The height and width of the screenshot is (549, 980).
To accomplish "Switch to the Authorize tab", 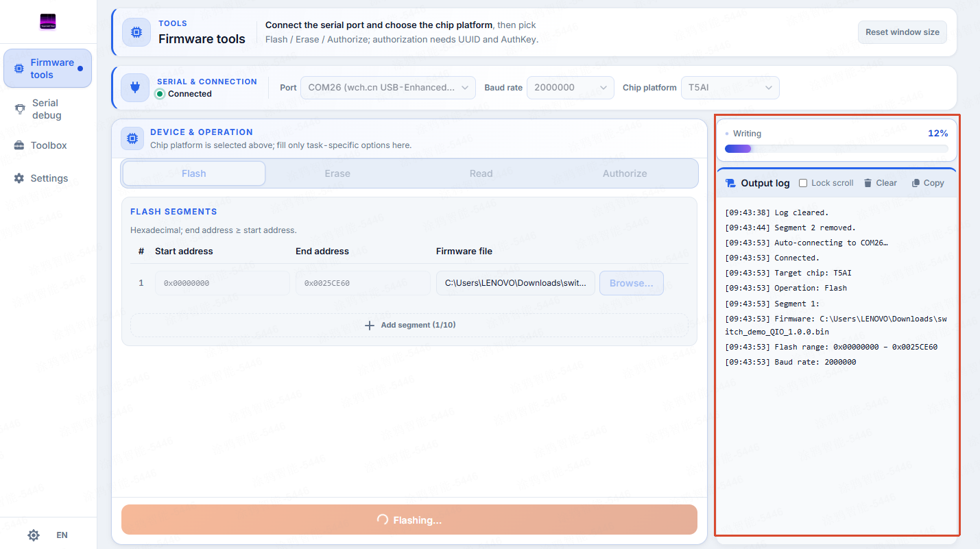I will [625, 173].
